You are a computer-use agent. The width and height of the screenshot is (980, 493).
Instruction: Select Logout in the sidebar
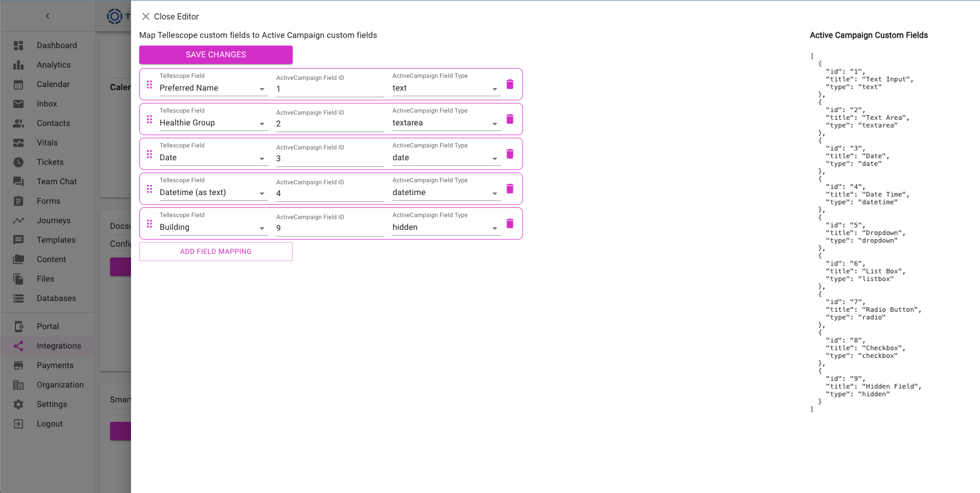tap(48, 424)
